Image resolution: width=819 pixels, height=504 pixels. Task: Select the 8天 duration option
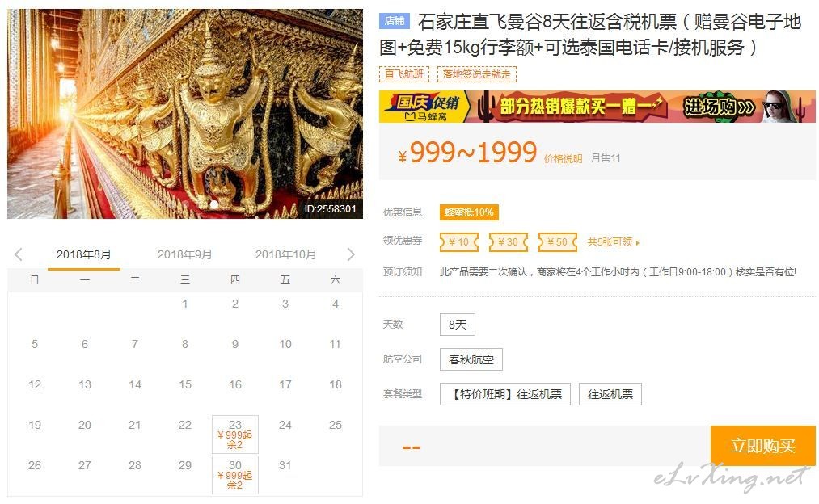pyautogui.click(x=457, y=325)
